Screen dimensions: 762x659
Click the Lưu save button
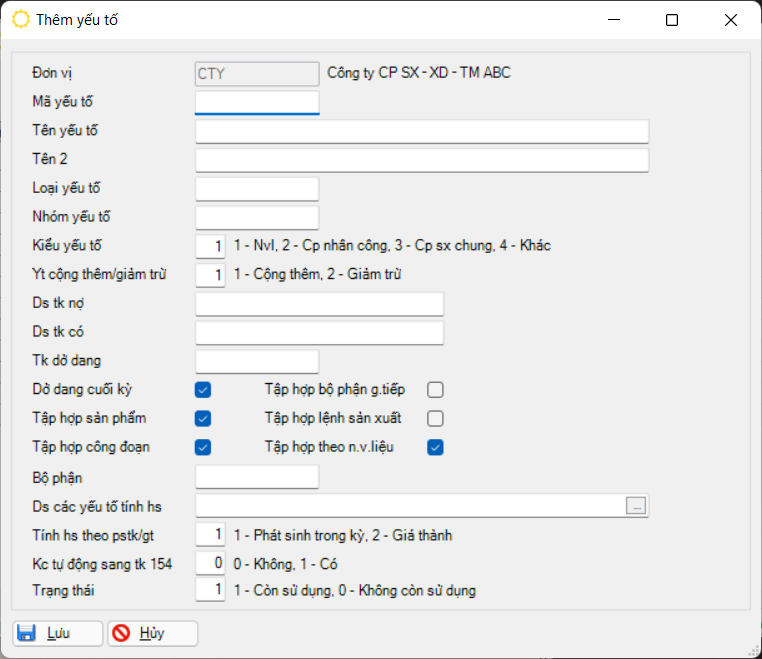click(x=57, y=633)
